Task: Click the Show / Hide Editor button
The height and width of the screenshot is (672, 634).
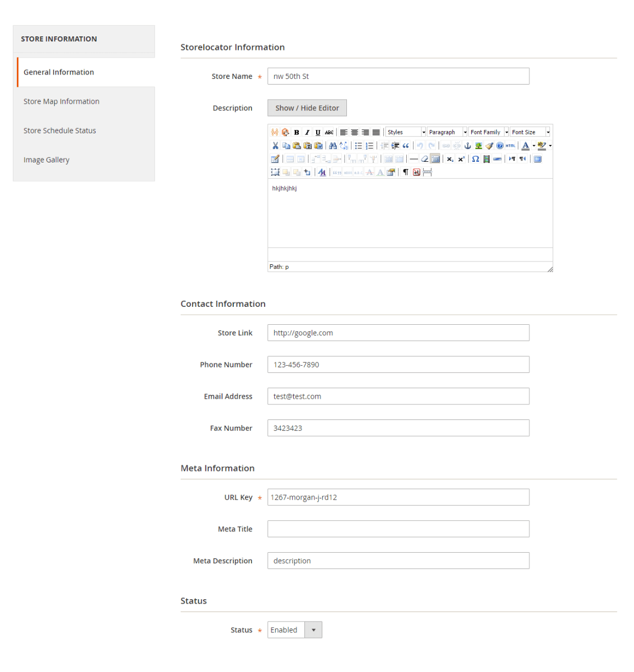Action: (307, 108)
